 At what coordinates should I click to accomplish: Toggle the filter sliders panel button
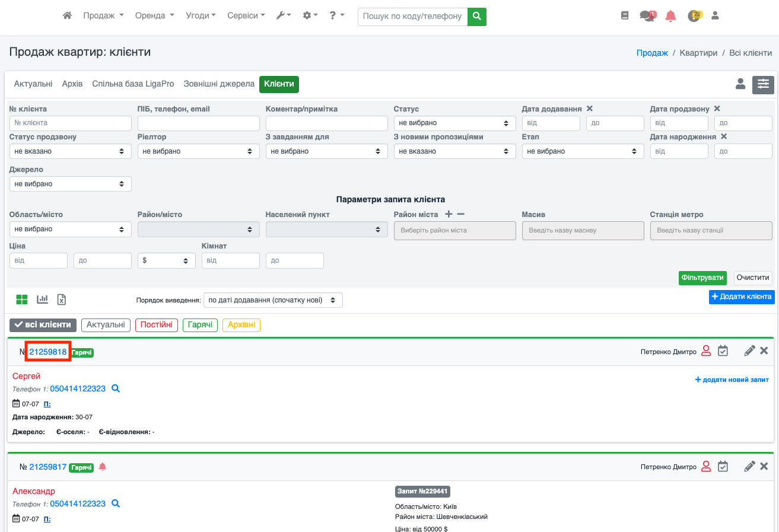763,85
